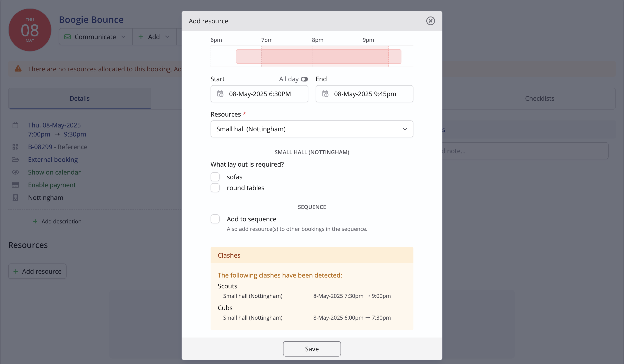This screenshot has height=364, width=624.
Task: Expand the Communicate dropdown menu
Action: pyautogui.click(x=95, y=37)
